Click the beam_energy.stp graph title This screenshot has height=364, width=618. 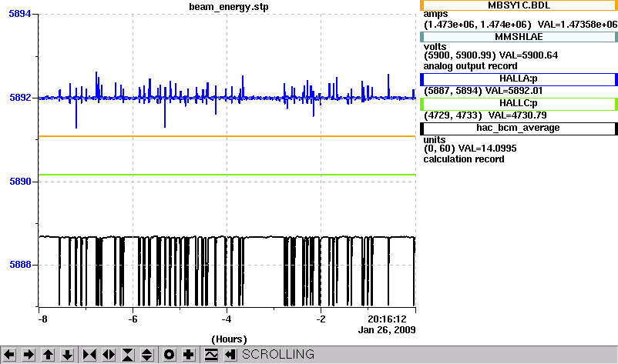(x=229, y=7)
